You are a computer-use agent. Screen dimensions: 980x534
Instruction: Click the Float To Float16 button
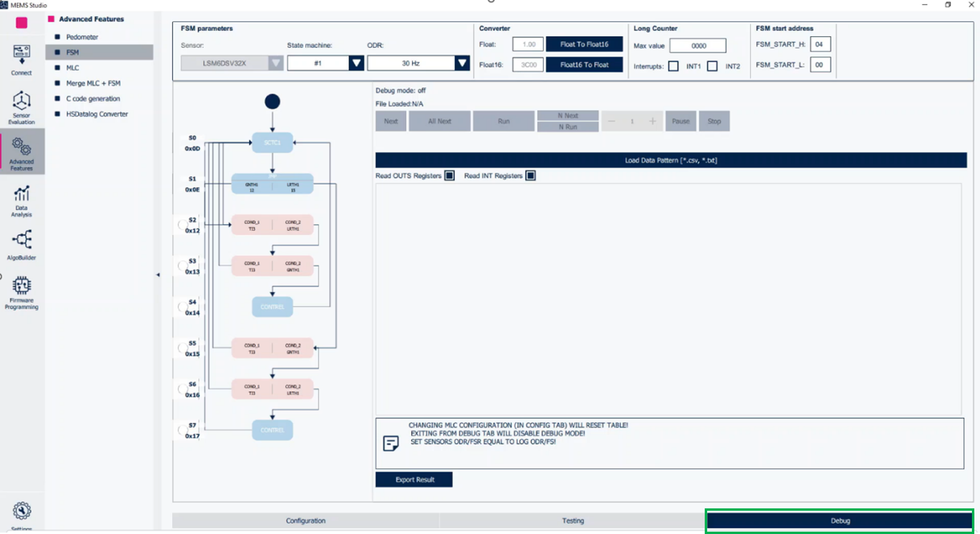point(584,44)
